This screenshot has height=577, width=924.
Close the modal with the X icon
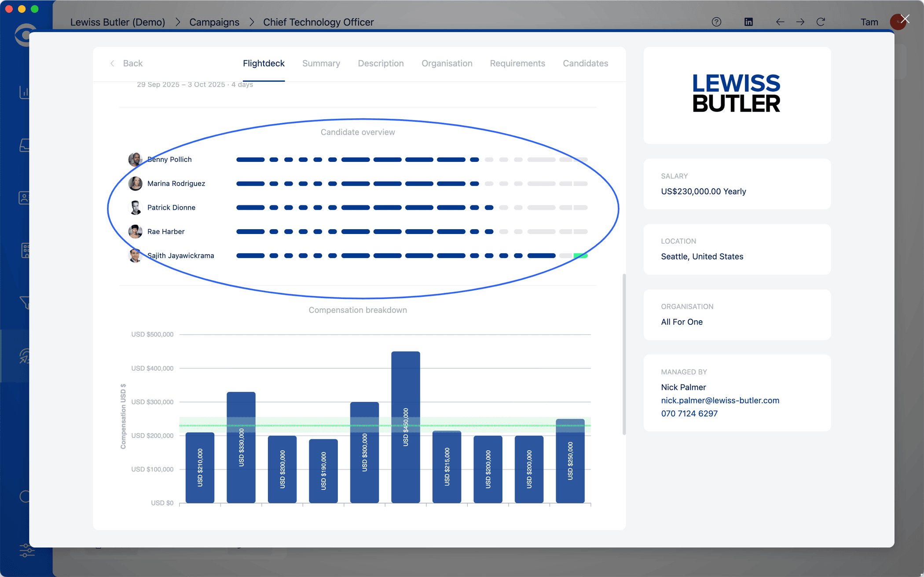click(905, 19)
